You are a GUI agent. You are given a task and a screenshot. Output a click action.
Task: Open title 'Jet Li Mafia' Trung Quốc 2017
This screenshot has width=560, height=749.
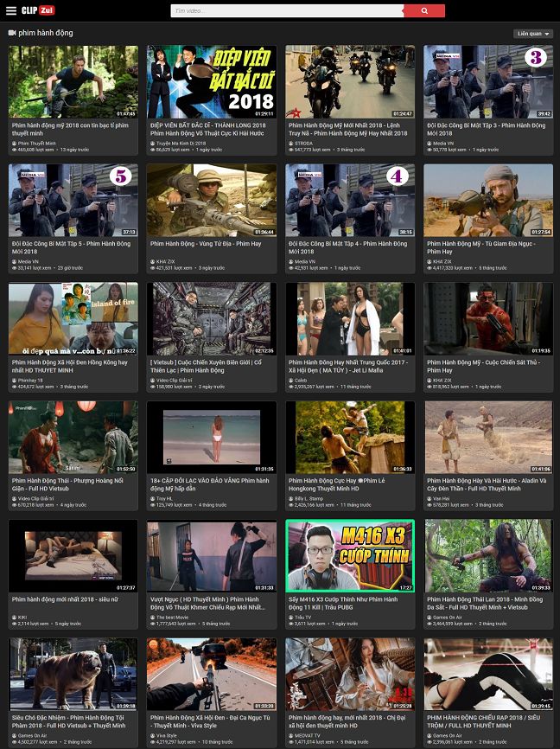point(348,367)
